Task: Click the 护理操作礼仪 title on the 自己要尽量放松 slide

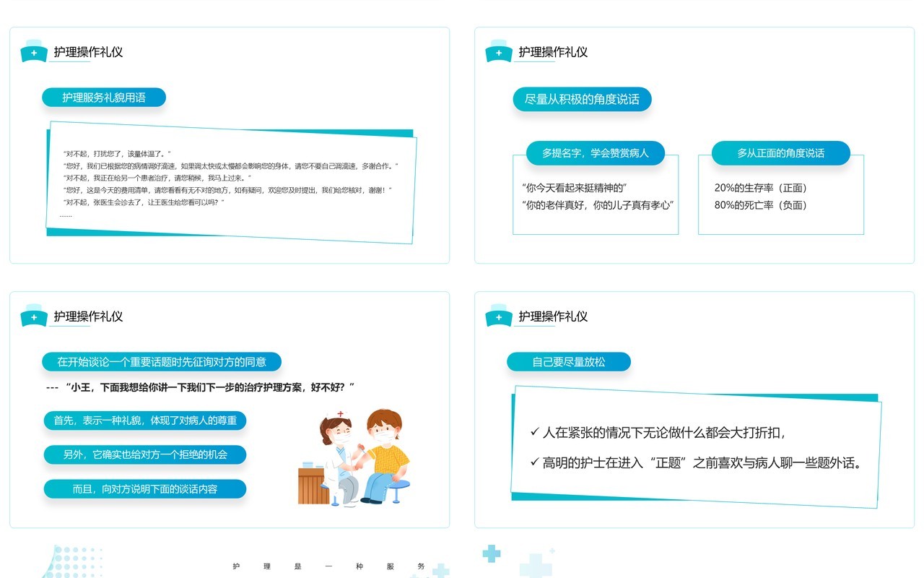Action: tap(553, 316)
